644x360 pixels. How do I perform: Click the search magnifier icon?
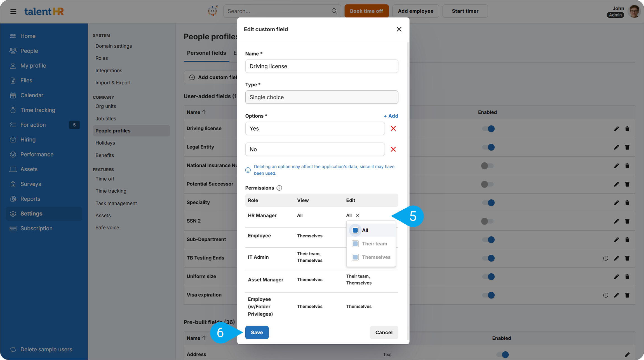tap(334, 11)
